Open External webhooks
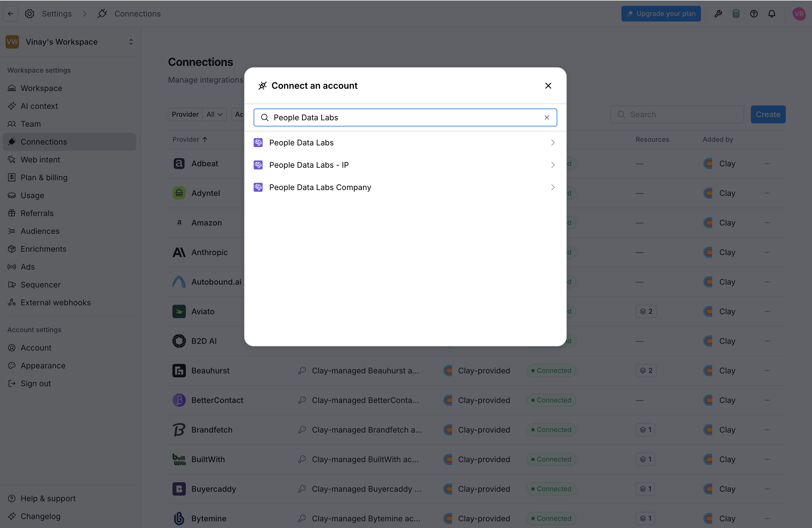The width and height of the screenshot is (812, 528). click(x=69, y=303)
